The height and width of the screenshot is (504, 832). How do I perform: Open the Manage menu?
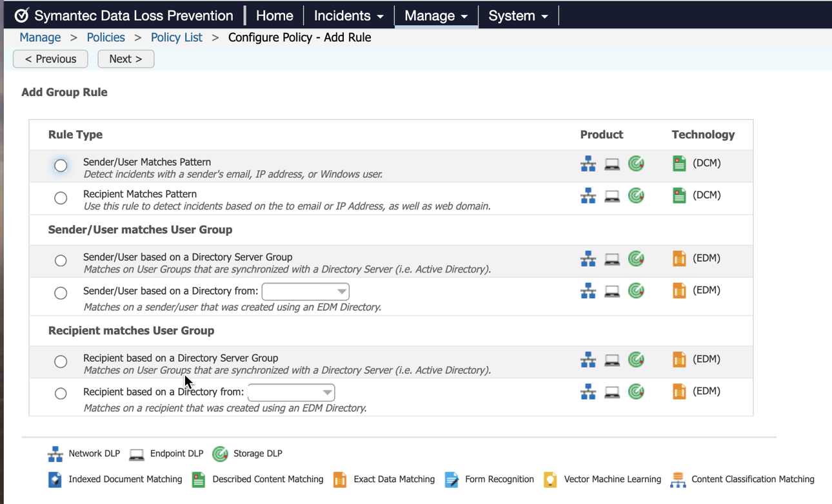(436, 15)
